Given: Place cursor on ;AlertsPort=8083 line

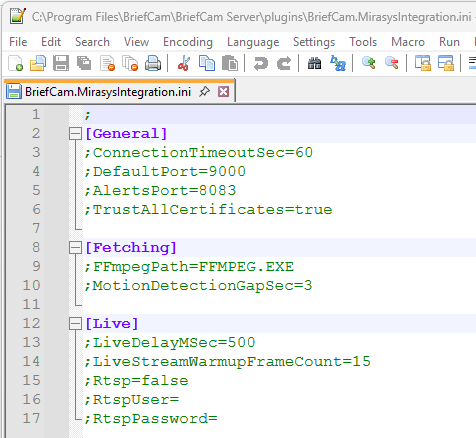Looking at the screenshot, I should (160, 191).
